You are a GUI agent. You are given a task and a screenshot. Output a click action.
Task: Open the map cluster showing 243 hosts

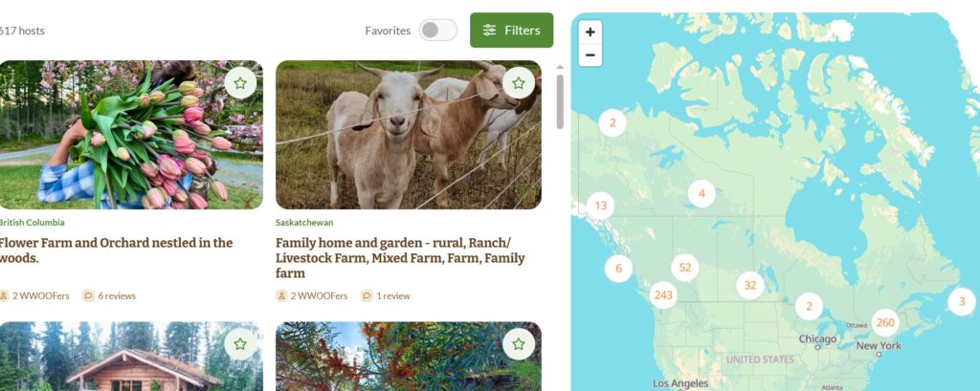click(x=663, y=294)
